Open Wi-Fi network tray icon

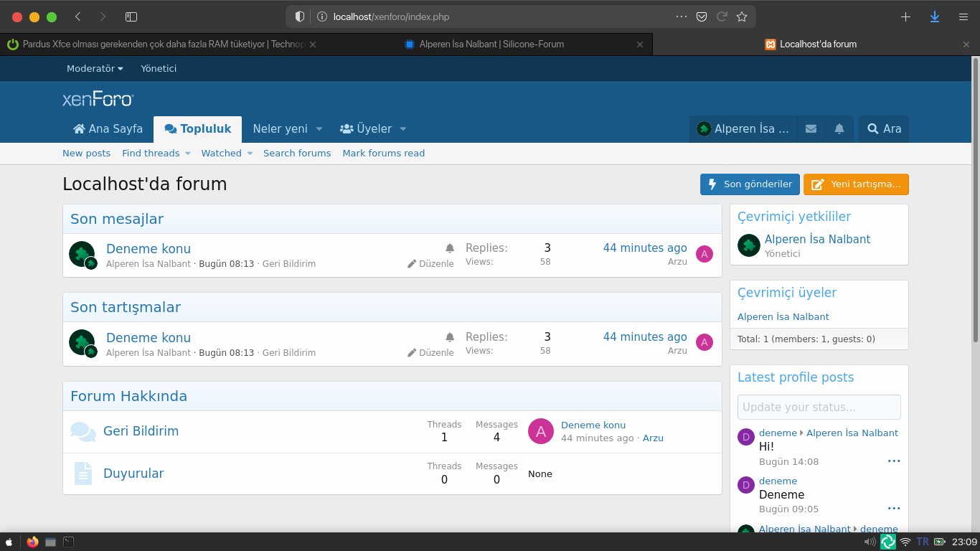pos(905,542)
